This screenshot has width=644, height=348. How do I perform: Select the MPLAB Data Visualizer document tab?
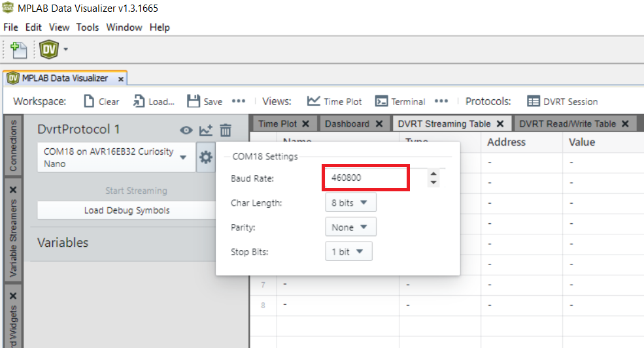[65, 78]
